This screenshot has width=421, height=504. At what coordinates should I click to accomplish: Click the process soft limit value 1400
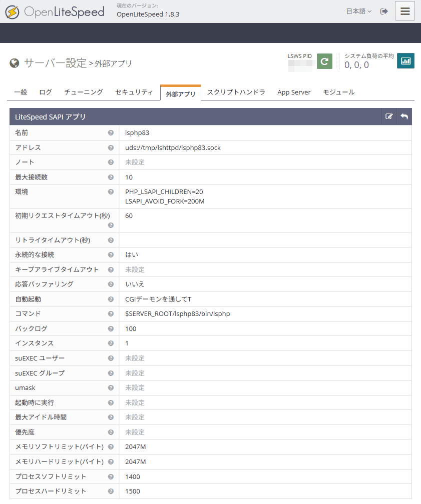pyautogui.click(x=133, y=476)
